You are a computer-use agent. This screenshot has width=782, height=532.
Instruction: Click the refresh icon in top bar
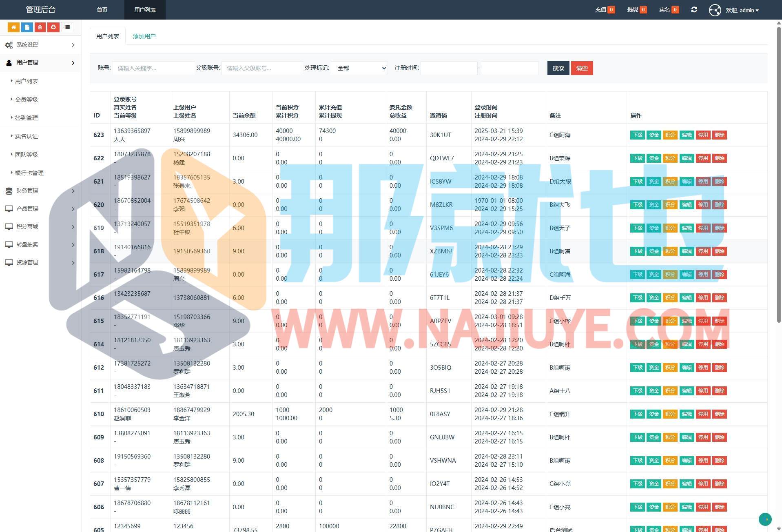tap(694, 10)
